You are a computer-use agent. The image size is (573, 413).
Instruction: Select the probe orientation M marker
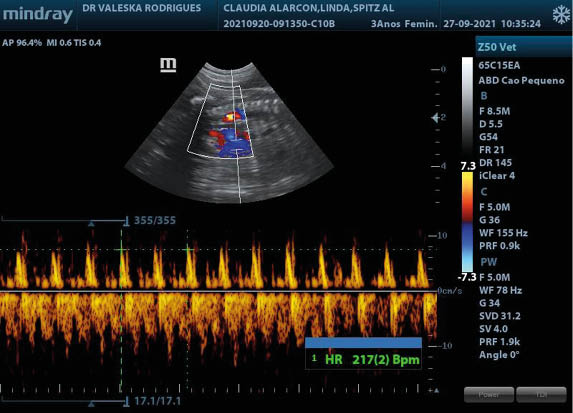[x=168, y=65]
